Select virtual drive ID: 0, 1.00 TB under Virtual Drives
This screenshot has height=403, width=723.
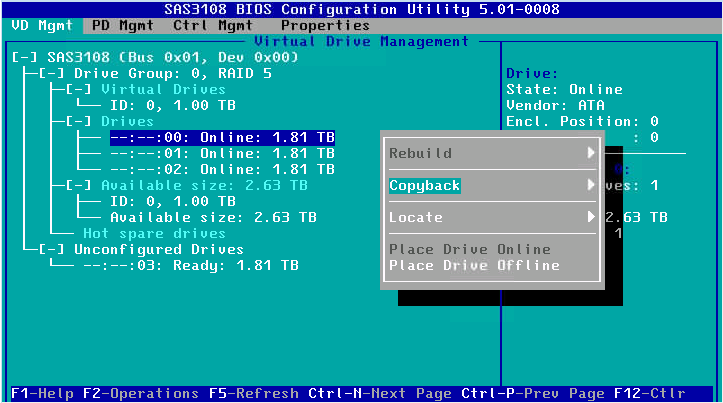click(173, 106)
